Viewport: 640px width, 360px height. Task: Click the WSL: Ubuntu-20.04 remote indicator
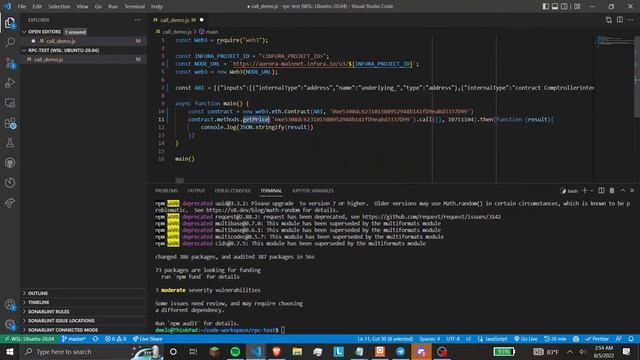[29, 339]
